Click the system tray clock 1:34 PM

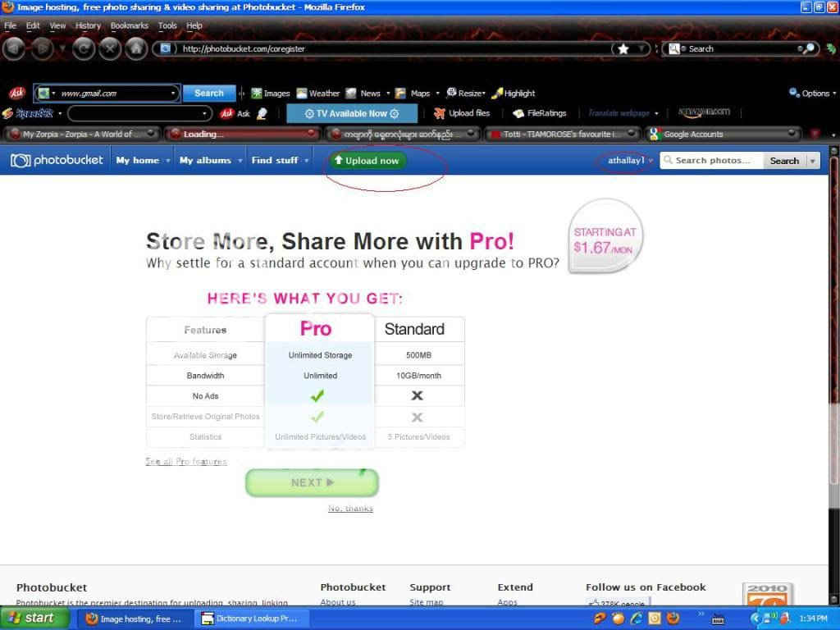pyautogui.click(x=813, y=619)
